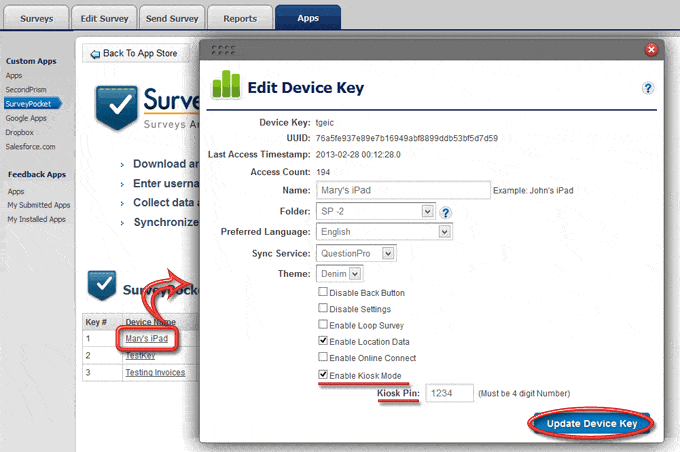680x452 pixels.
Task: Toggle Disable Back Button checkbox
Action: (322, 293)
